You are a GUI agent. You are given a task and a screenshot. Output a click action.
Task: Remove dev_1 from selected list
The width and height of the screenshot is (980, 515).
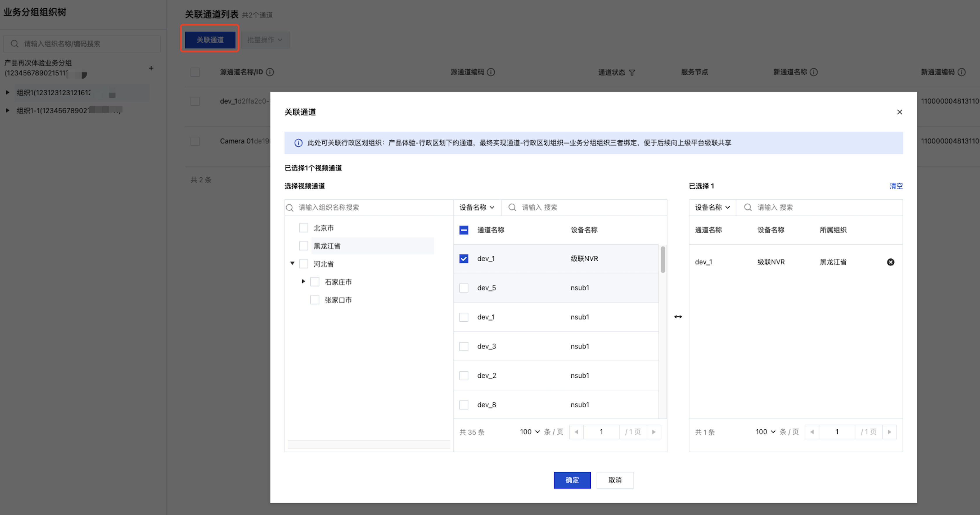890,262
